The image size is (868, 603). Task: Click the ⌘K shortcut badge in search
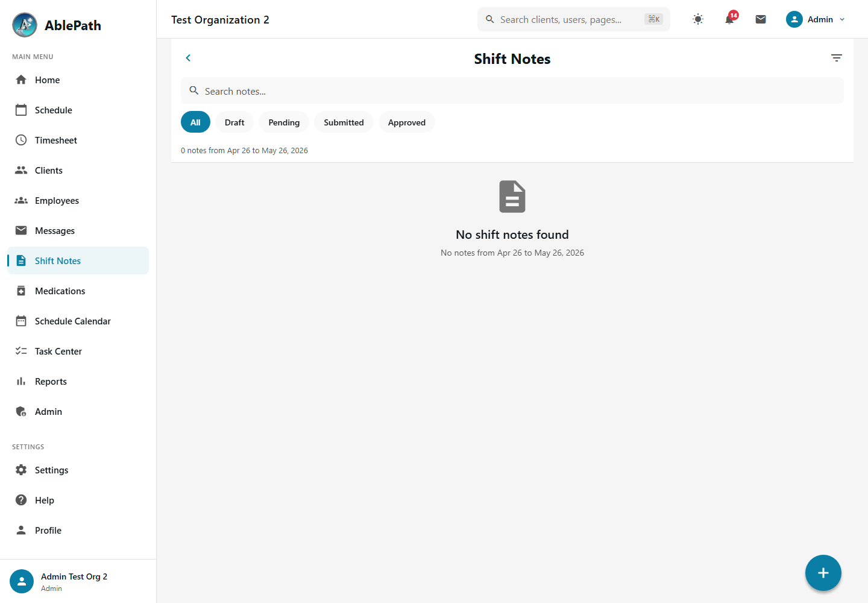pyautogui.click(x=653, y=19)
